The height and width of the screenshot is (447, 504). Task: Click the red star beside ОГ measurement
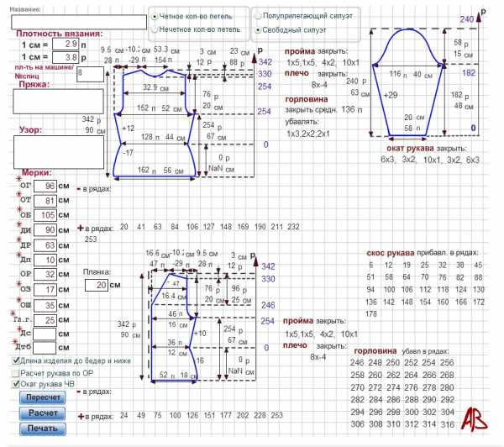tap(18, 180)
